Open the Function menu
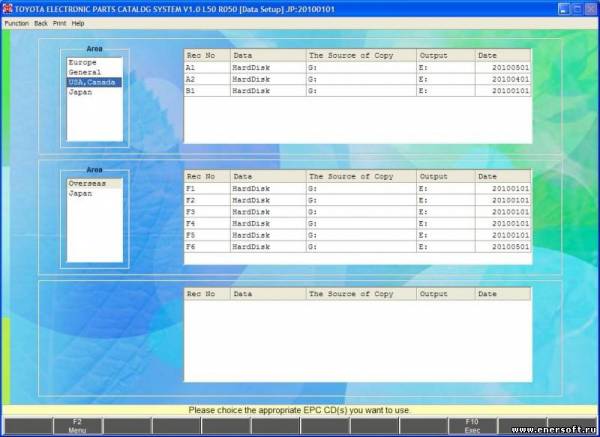600x437 pixels. tap(16, 23)
